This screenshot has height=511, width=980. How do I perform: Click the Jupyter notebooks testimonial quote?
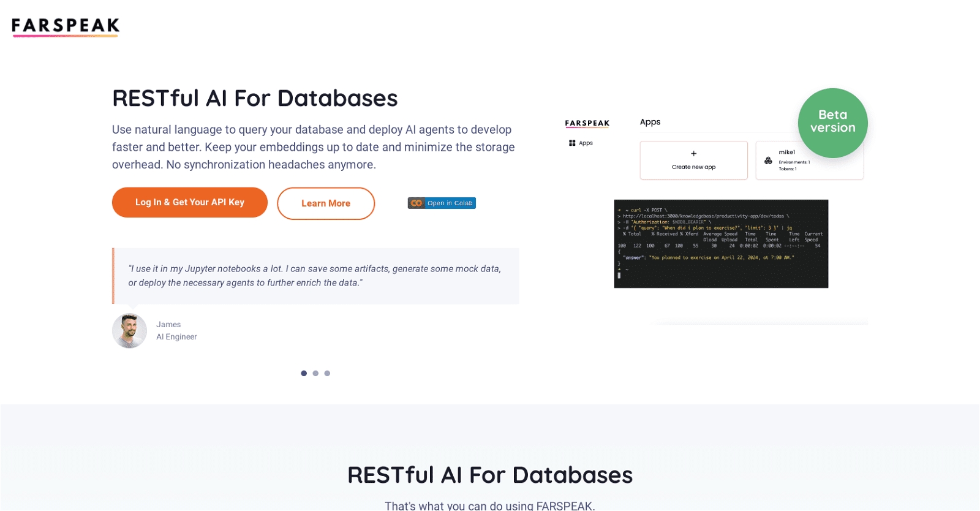coord(315,276)
